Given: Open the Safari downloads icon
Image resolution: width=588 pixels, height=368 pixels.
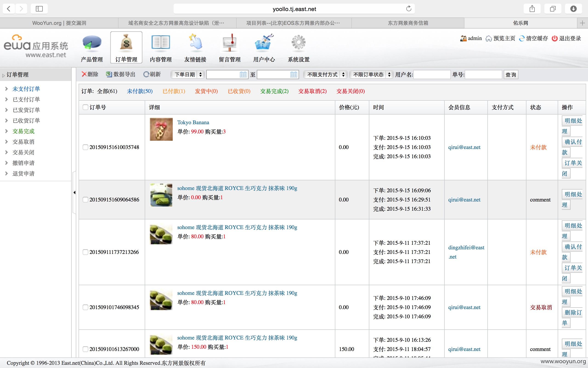Looking at the screenshot, I should [574, 9].
